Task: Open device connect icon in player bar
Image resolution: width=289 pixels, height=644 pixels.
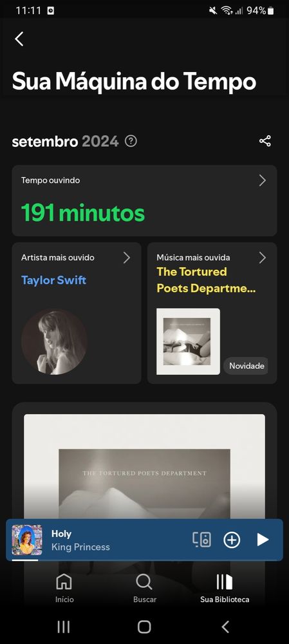Action: click(x=201, y=540)
